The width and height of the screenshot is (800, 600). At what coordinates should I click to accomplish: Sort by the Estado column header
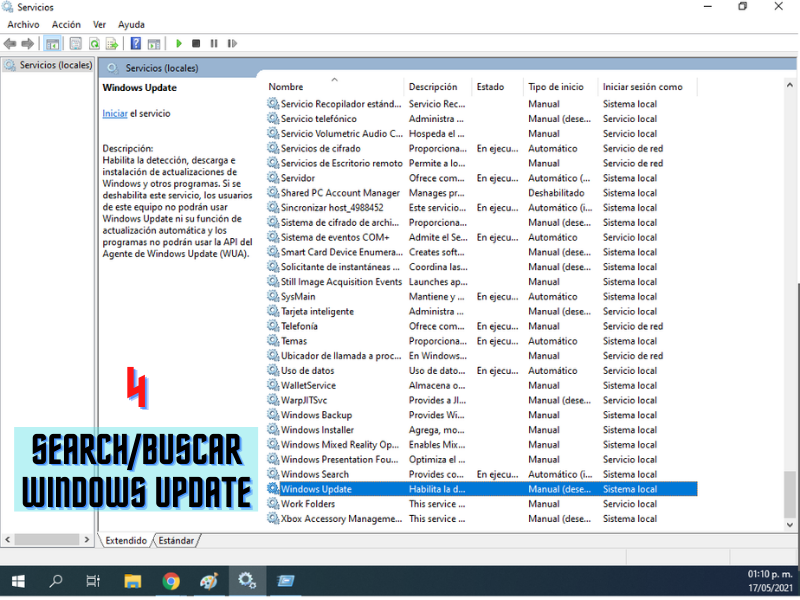[498, 87]
